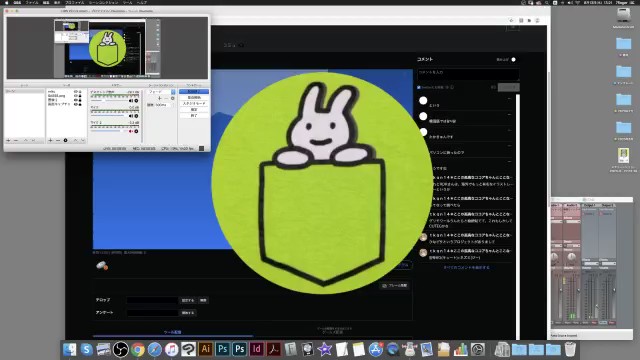640x360 pixels.
Task: Launch Google Chrome from the dock
Action: pos(138,349)
